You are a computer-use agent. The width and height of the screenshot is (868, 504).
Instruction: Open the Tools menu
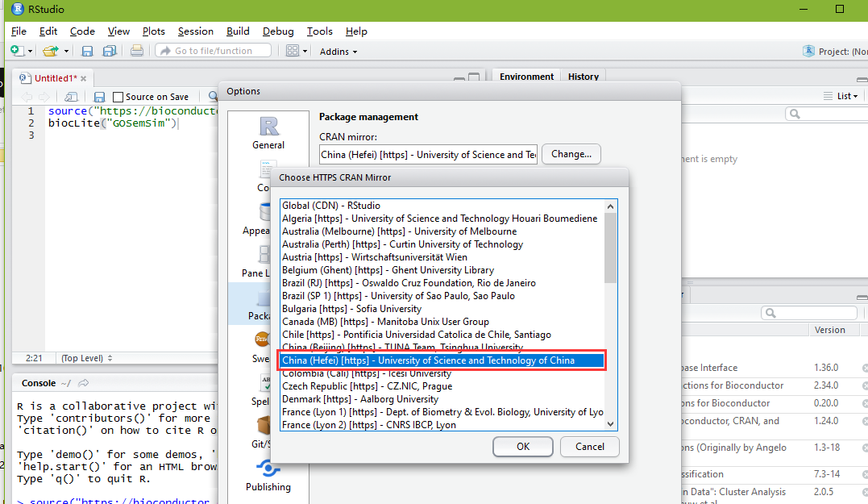[319, 31]
